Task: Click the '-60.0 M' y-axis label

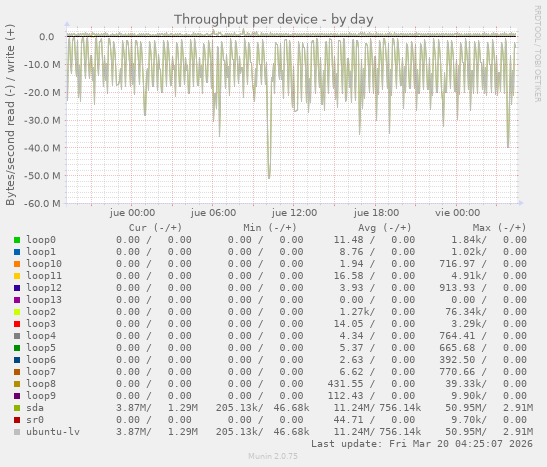Action: 42,203
